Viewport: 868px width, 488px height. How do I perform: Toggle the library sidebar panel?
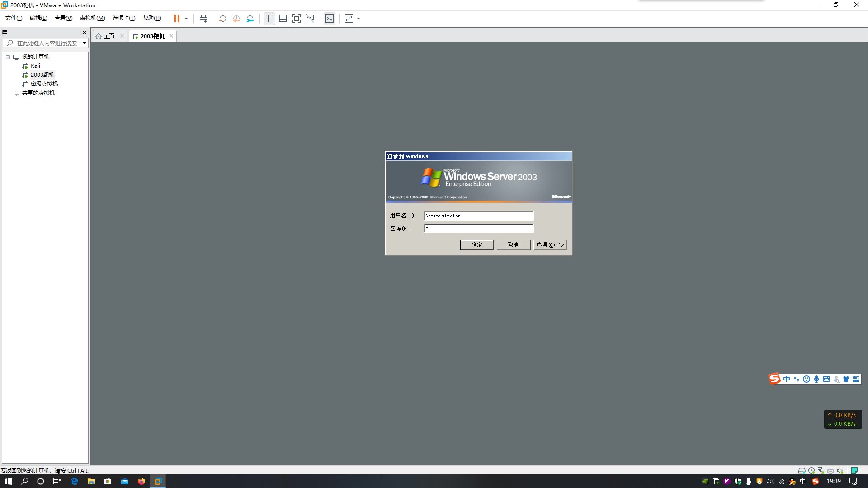269,19
